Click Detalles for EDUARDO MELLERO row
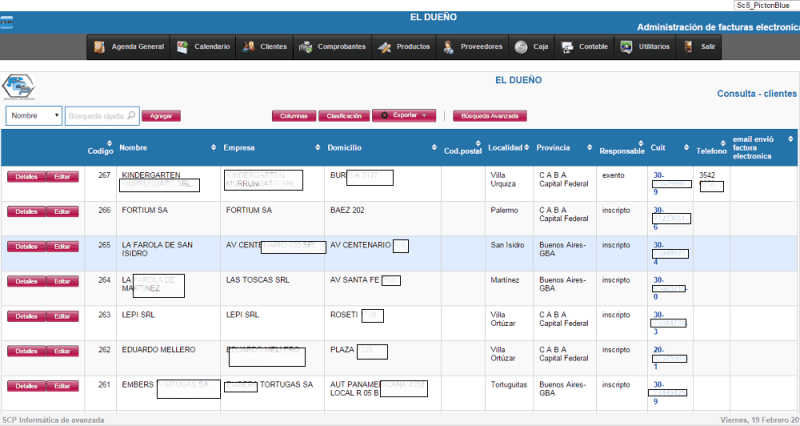The image size is (800, 426). click(27, 352)
